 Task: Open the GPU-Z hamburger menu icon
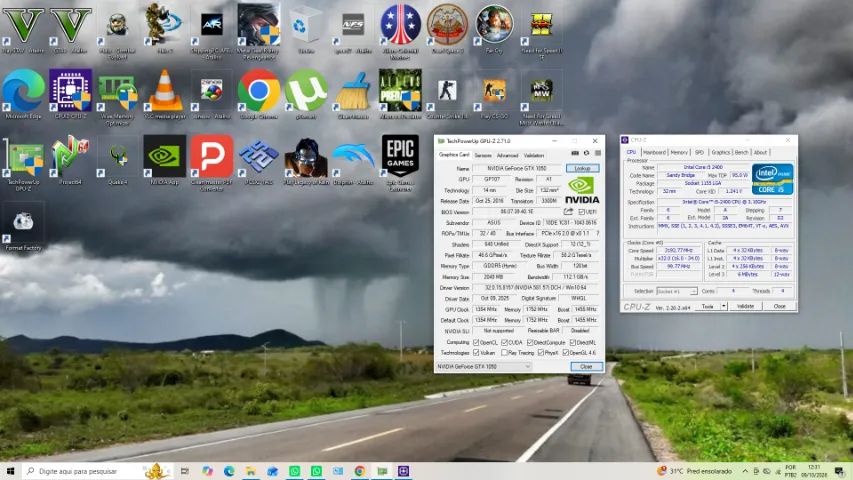(x=597, y=153)
